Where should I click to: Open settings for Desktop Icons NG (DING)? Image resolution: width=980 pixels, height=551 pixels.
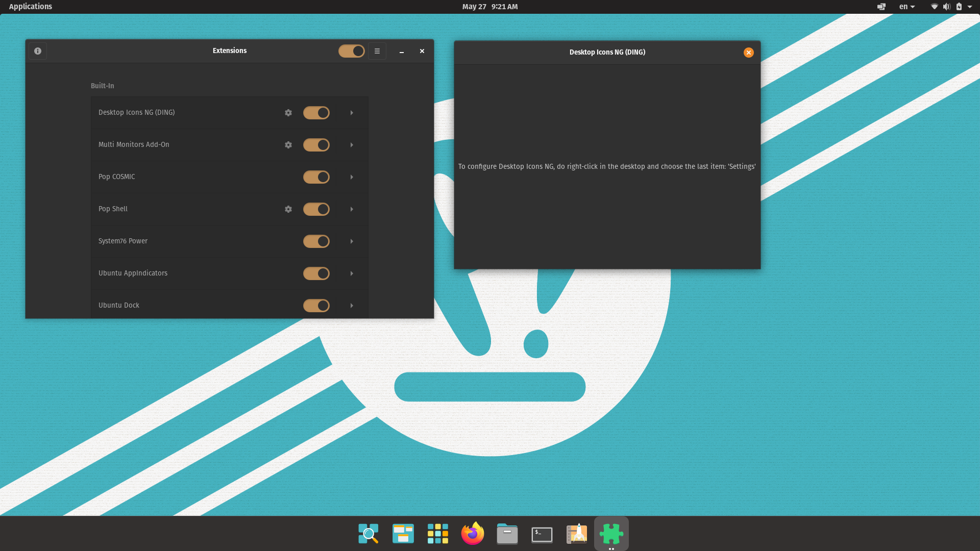[288, 113]
